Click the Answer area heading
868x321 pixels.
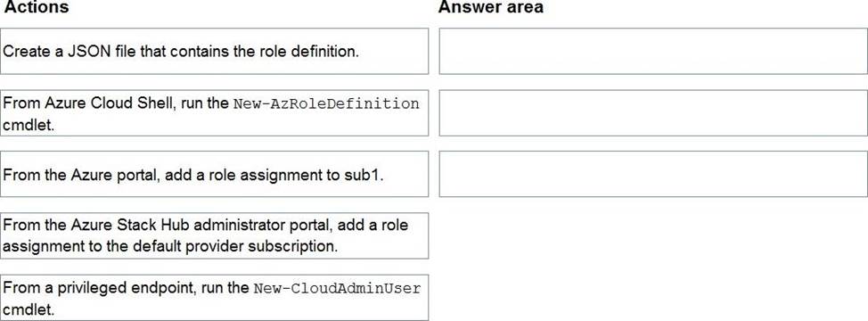click(491, 7)
